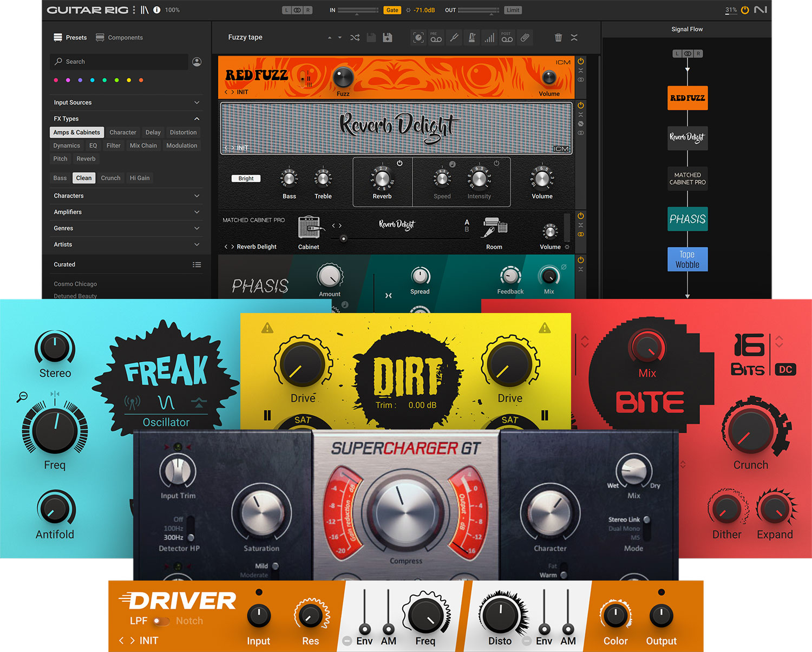The width and height of the screenshot is (812, 652).
Task: Click the info icon in header
Action: [157, 10]
